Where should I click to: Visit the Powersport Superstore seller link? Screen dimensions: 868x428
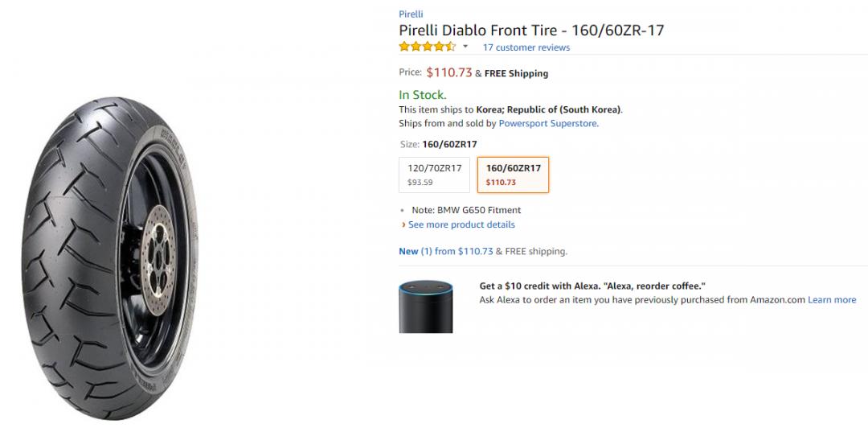pyautogui.click(x=547, y=124)
